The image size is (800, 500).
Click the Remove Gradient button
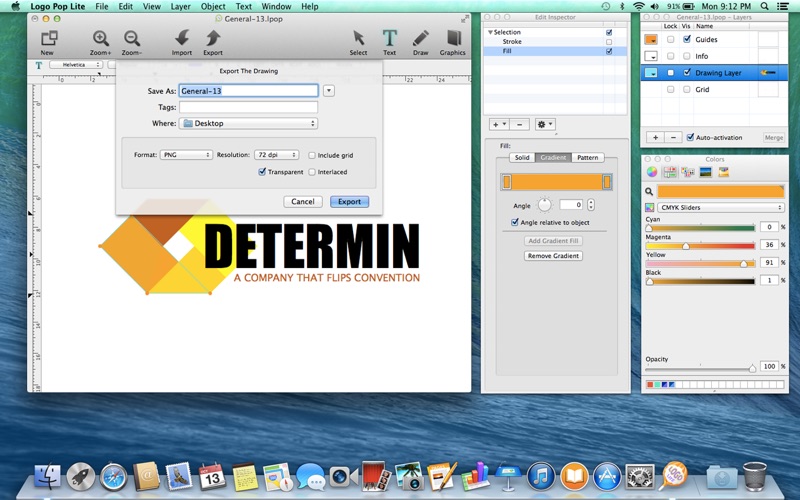pos(553,256)
